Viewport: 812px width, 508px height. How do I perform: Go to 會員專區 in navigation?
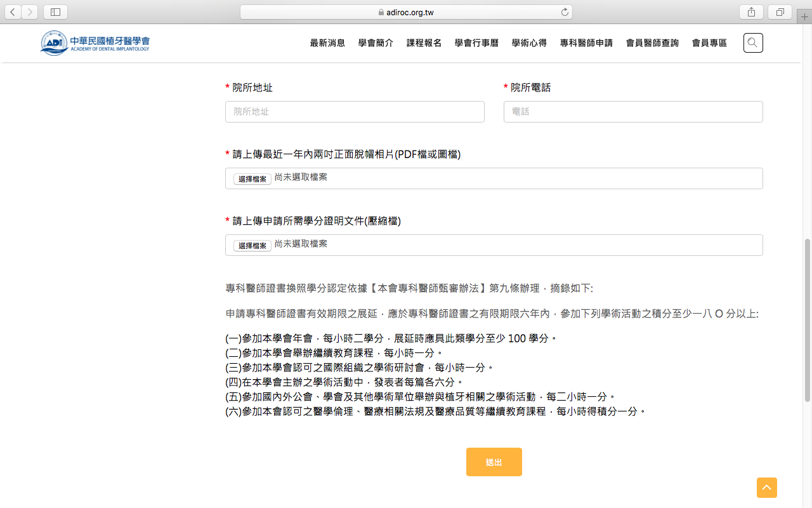(x=709, y=43)
